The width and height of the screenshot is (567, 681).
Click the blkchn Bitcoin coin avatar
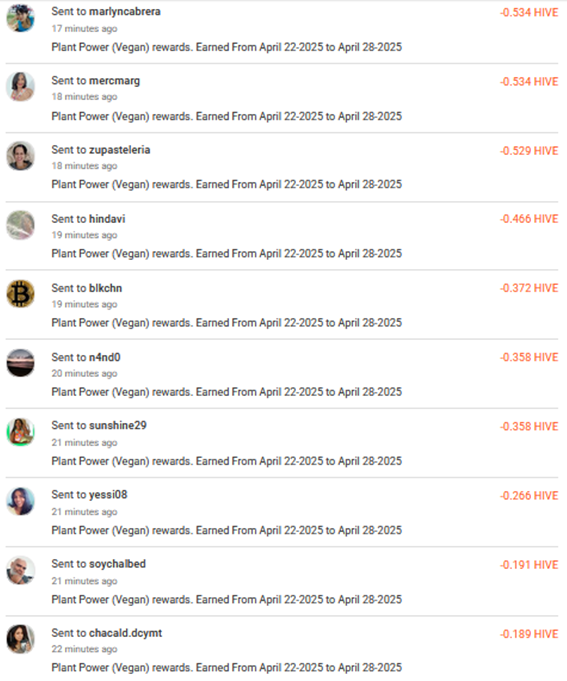20,294
